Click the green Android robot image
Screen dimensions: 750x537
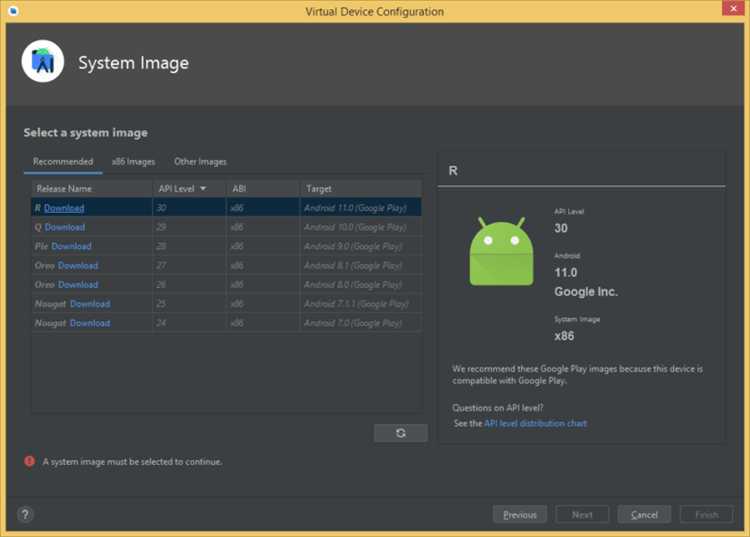point(501,252)
